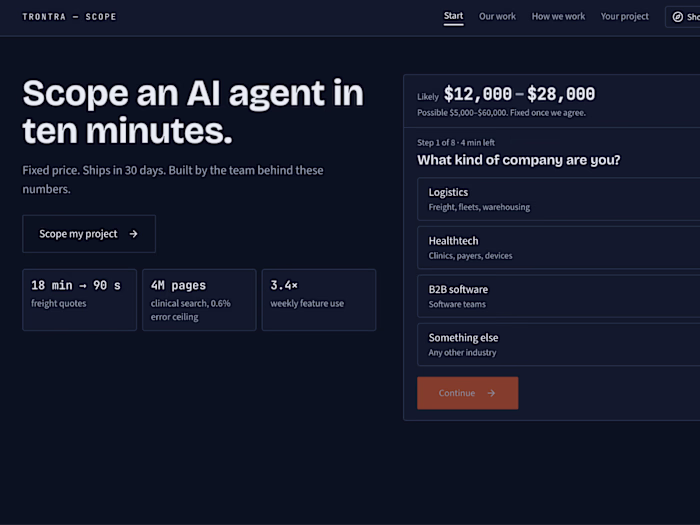
Task: Go to Our work page
Action: (497, 16)
